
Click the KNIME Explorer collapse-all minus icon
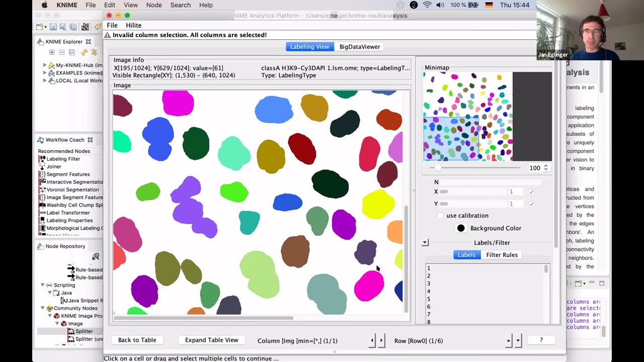(62, 52)
